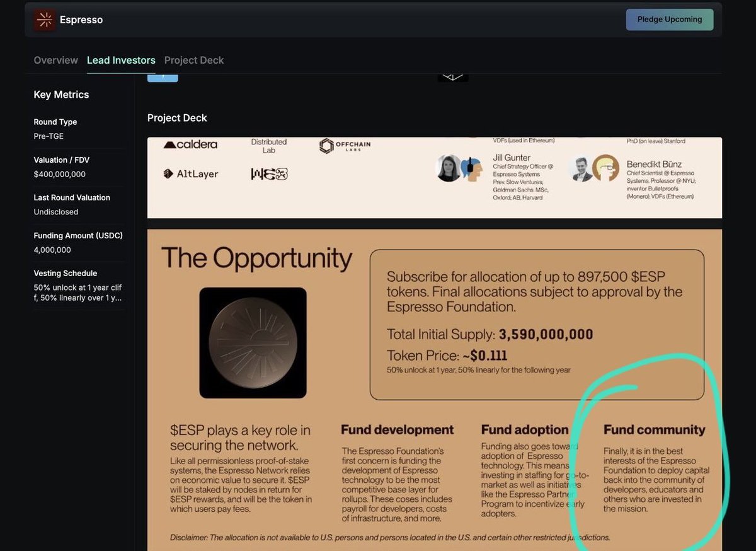Click the Jill Gunter name text

pos(512,158)
